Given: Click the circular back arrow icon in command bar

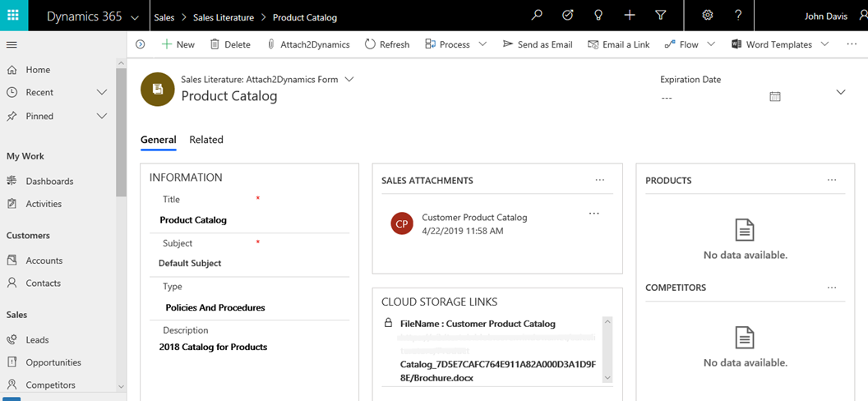Looking at the screenshot, I should coord(140,44).
